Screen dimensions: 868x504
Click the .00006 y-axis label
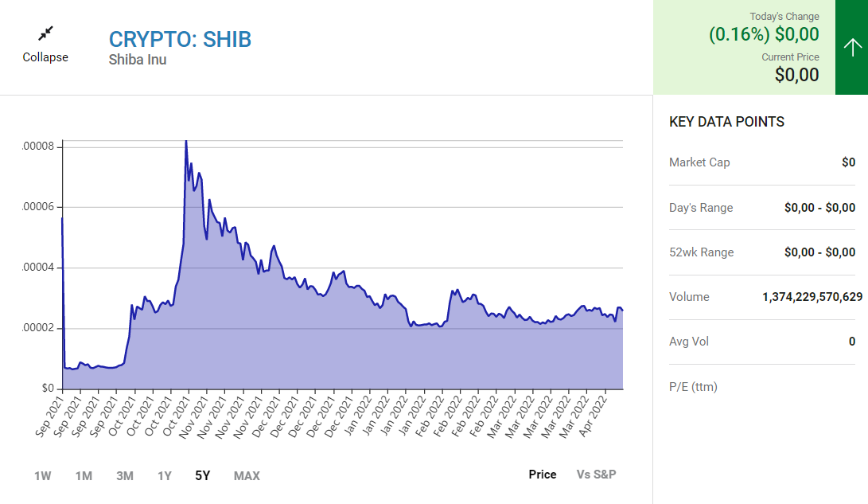[38, 207]
